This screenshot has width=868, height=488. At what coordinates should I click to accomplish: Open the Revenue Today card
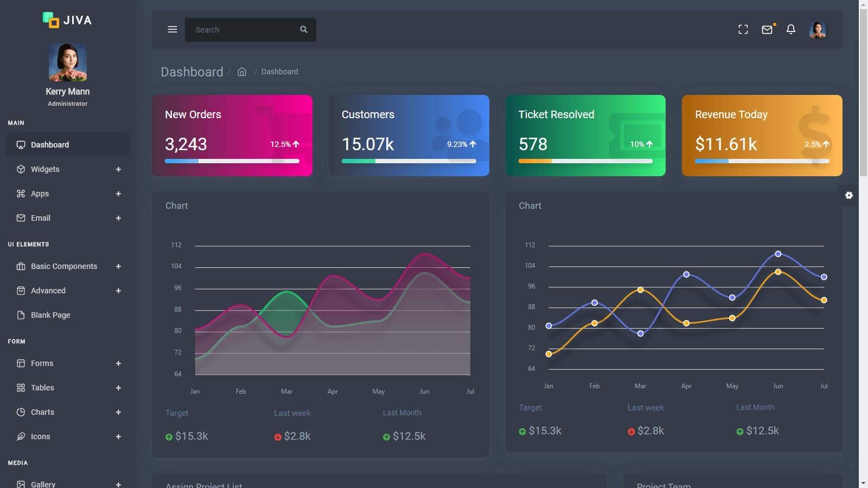coord(762,136)
